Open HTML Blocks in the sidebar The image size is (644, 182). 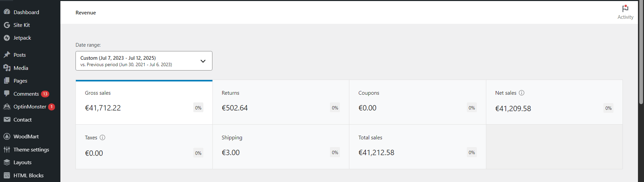point(29,175)
